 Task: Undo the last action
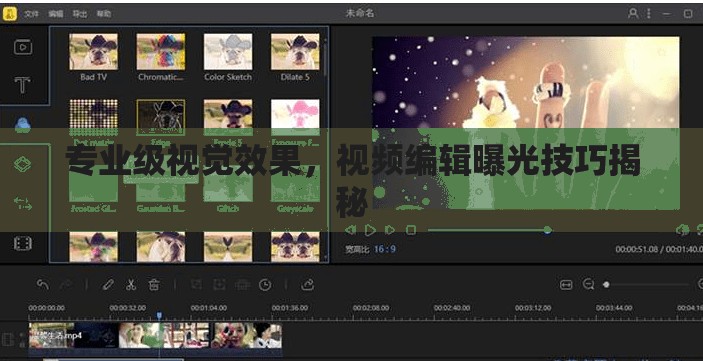point(43,284)
